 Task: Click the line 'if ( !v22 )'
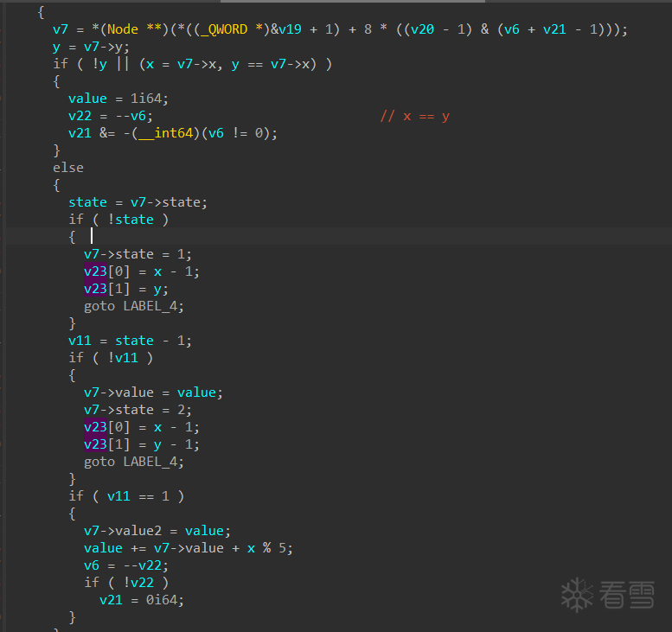[126, 583]
